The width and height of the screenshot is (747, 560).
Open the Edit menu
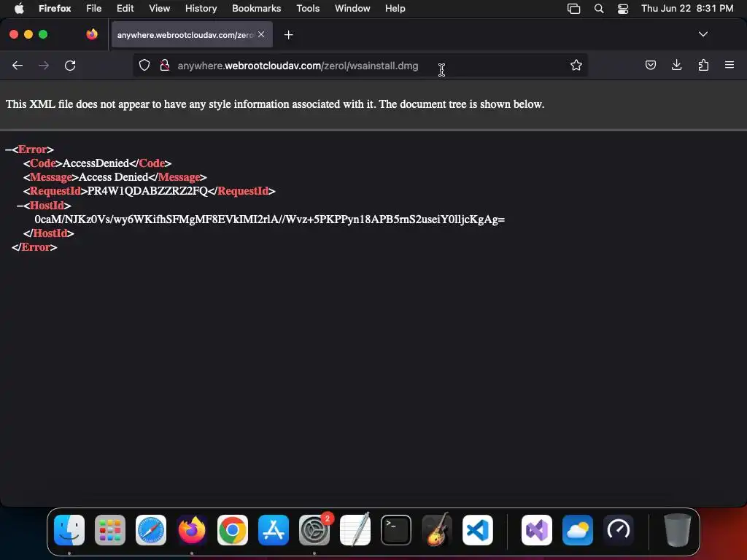pyautogui.click(x=125, y=9)
